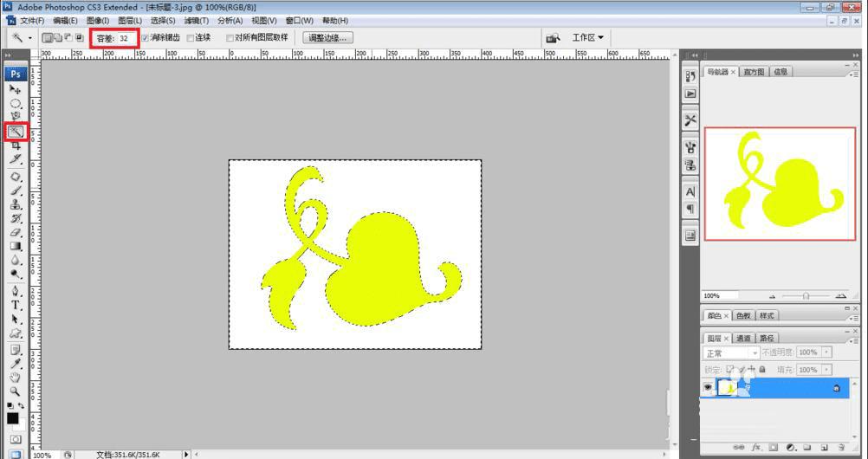Image resolution: width=868 pixels, height=459 pixels.
Task: Click the foreground color swatch
Action: 12,418
